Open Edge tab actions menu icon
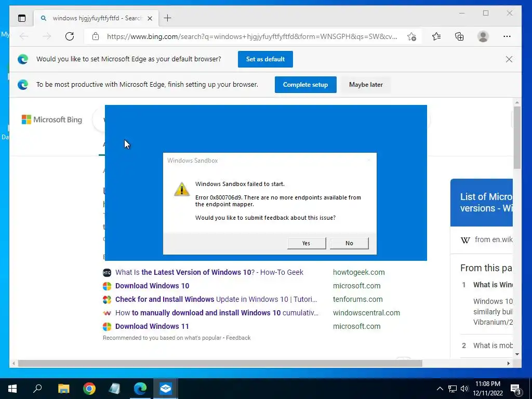532x399 pixels. pyautogui.click(x=22, y=18)
